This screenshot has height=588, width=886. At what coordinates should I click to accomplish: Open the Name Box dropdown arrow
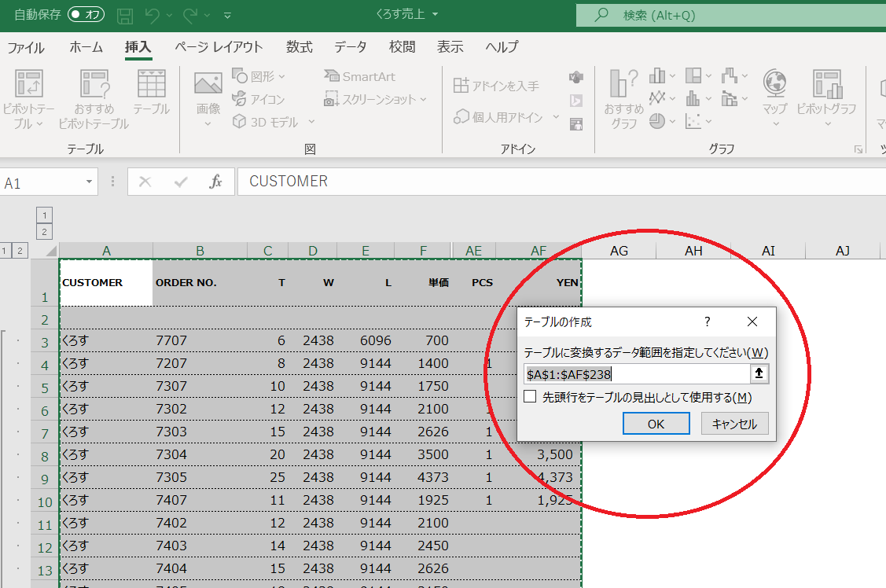click(x=89, y=182)
